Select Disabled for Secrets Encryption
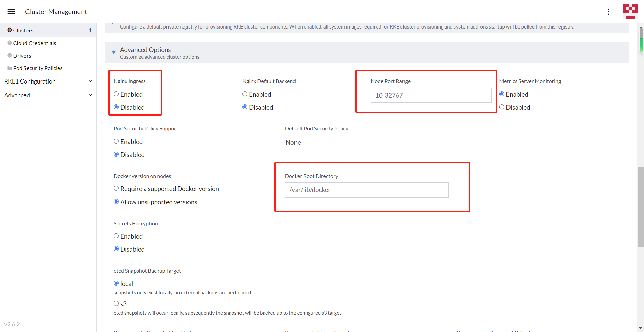The width and height of the screenshot is (644, 332). [x=116, y=249]
